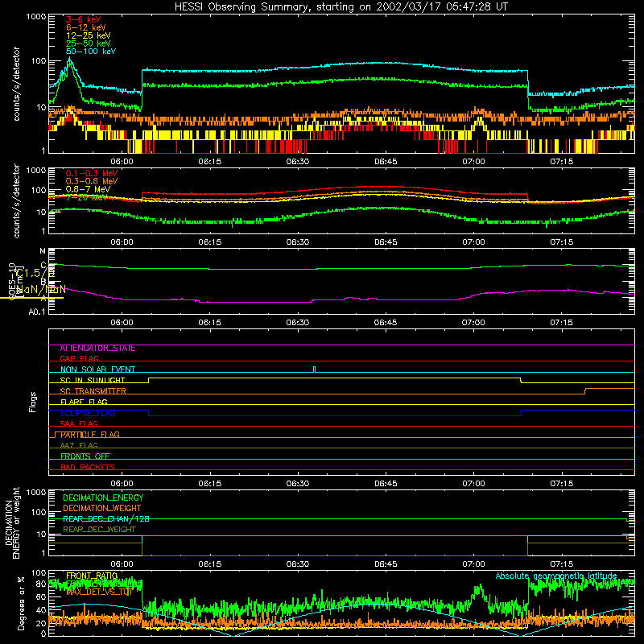Click the GAP_FLAG label
The image size is (644, 644).
(x=79, y=358)
